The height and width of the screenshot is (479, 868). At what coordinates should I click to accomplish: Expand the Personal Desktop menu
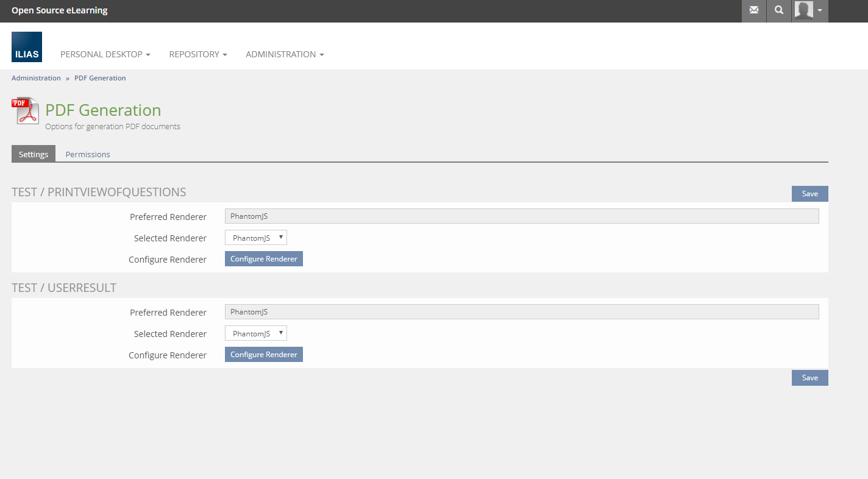tap(105, 54)
